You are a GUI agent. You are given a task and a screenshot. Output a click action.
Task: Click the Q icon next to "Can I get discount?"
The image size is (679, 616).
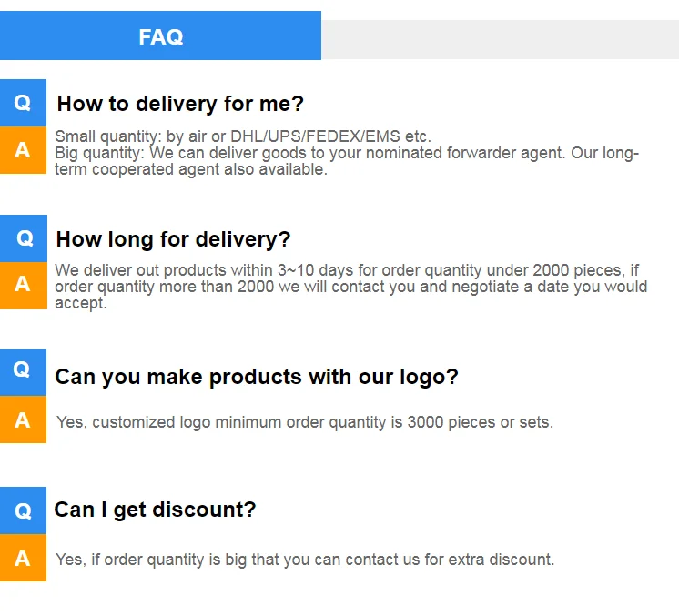pos(23,510)
